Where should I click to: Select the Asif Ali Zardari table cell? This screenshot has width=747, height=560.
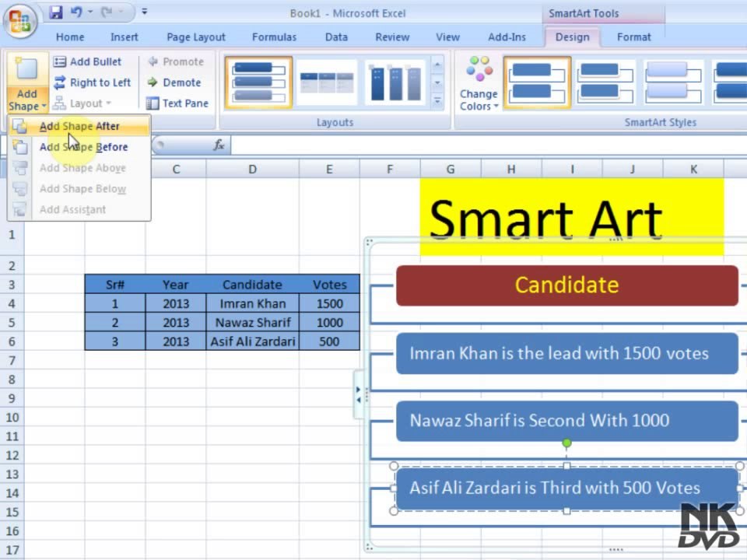[x=252, y=341]
